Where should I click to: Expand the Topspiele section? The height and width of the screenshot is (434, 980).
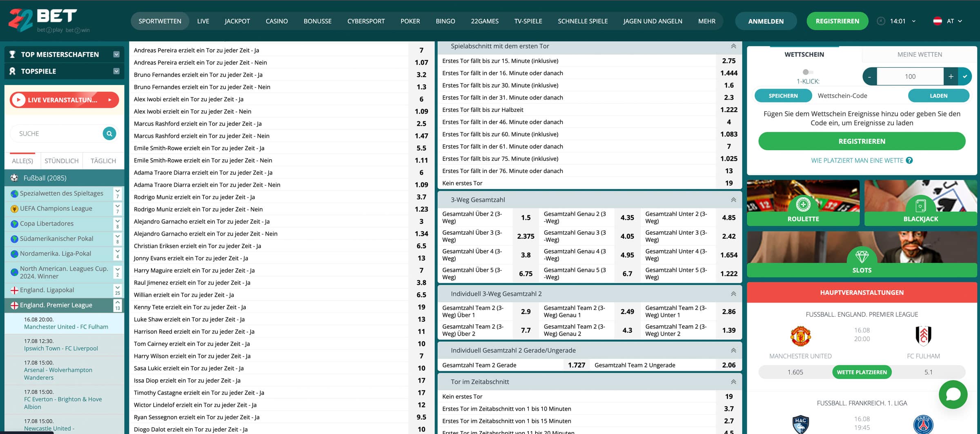(x=116, y=71)
